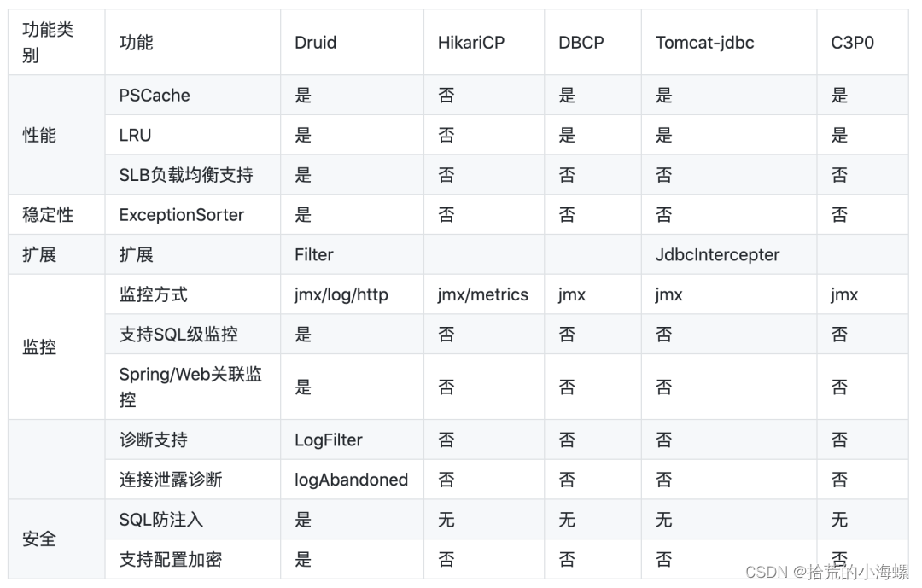Click the DBCP column header
The image size is (922, 588).
pos(592,43)
